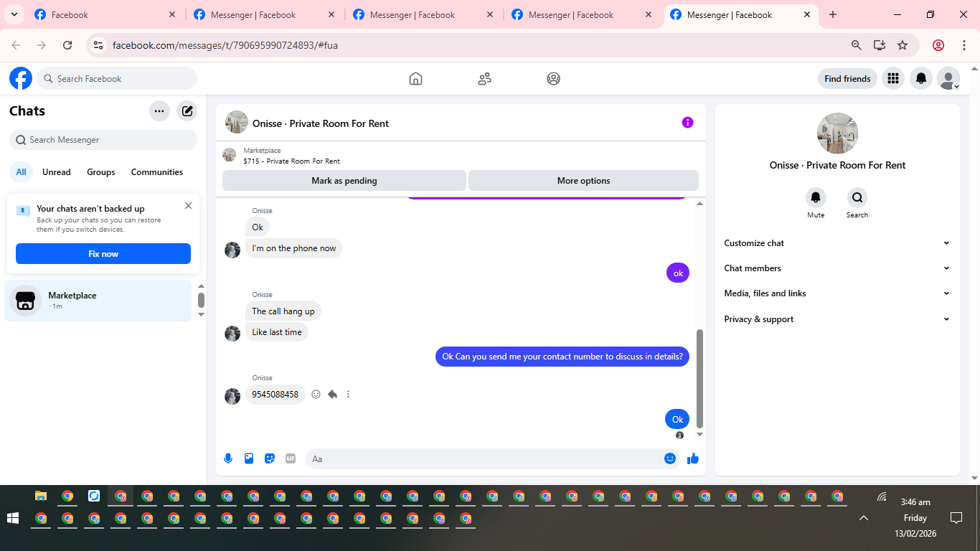This screenshot has width=980, height=551.
Task: Expand Privacy & support section
Action: [837, 319]
